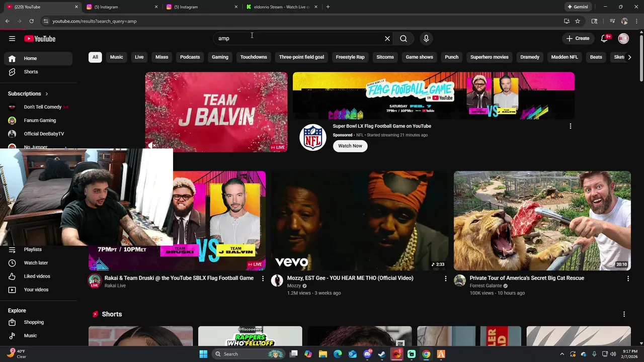Clear the search box with X
The width and height of the screenshot is (644, 362).
pos(387,38)
